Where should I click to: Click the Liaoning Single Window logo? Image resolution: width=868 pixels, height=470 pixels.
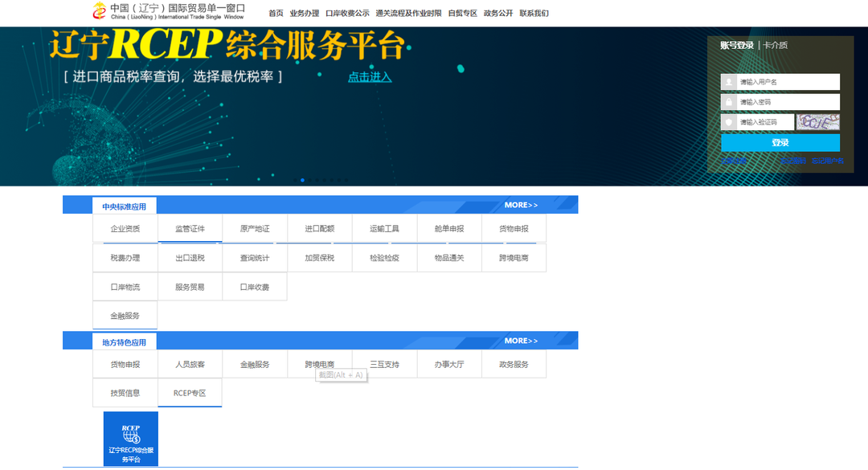point(169,11)
